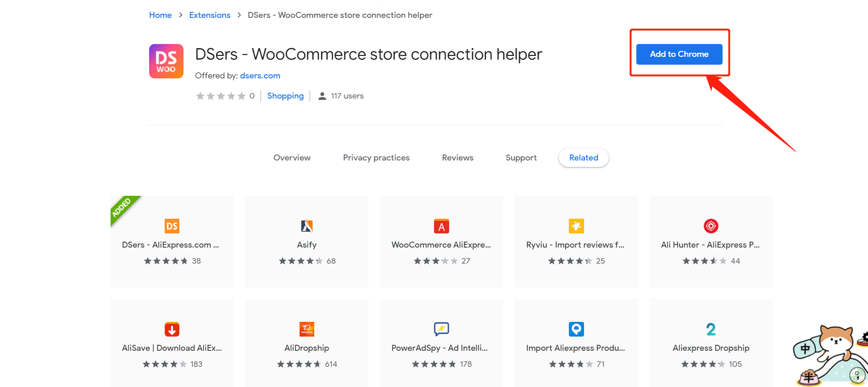This screenshot has height=387, width=868.
Task: Select the Related tab
Action: [x=584, y=158]
